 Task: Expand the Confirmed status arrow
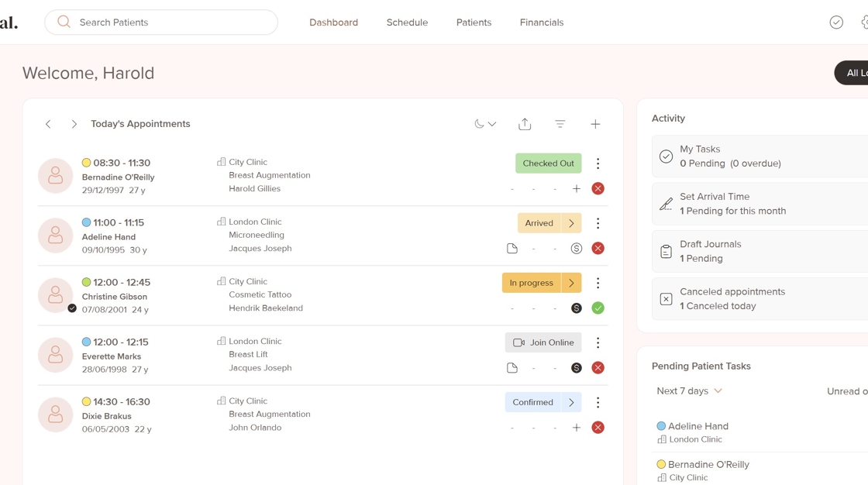click(570, 403)
